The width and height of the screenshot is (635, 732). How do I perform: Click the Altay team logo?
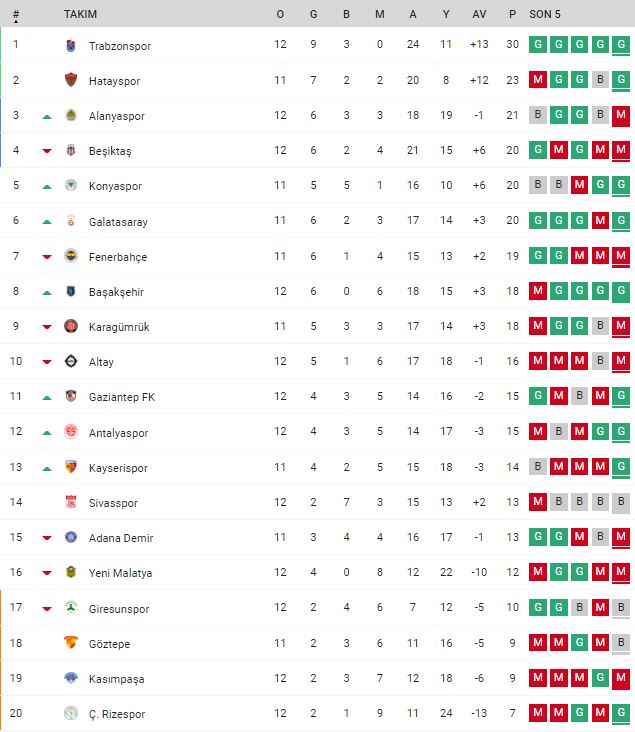[x=71, y=362]
